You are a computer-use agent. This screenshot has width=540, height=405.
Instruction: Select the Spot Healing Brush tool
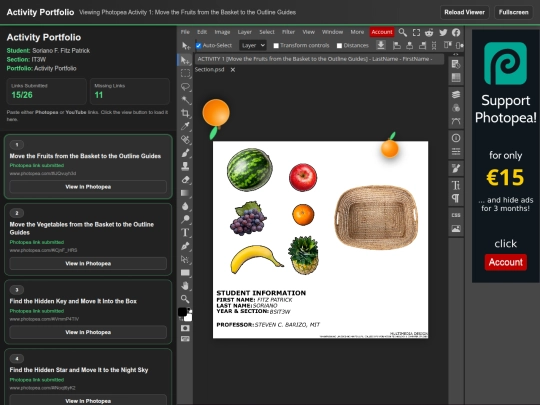click(185, 139)
